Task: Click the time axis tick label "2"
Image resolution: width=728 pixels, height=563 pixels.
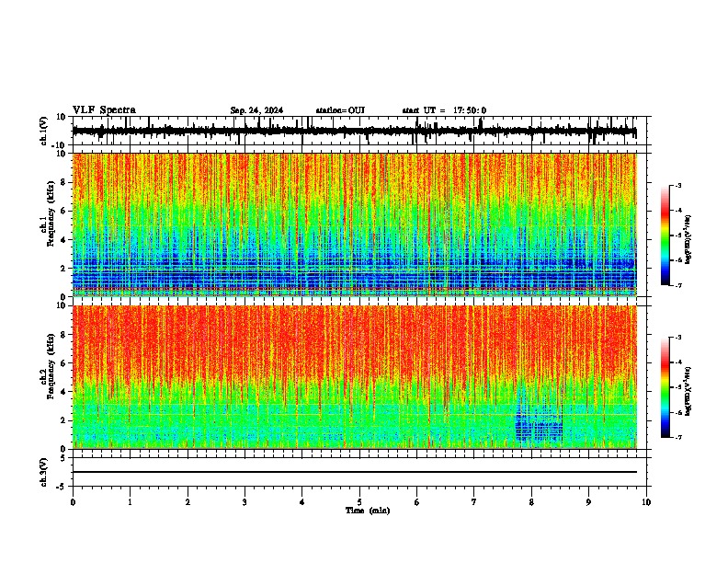Action: point(188,502)
